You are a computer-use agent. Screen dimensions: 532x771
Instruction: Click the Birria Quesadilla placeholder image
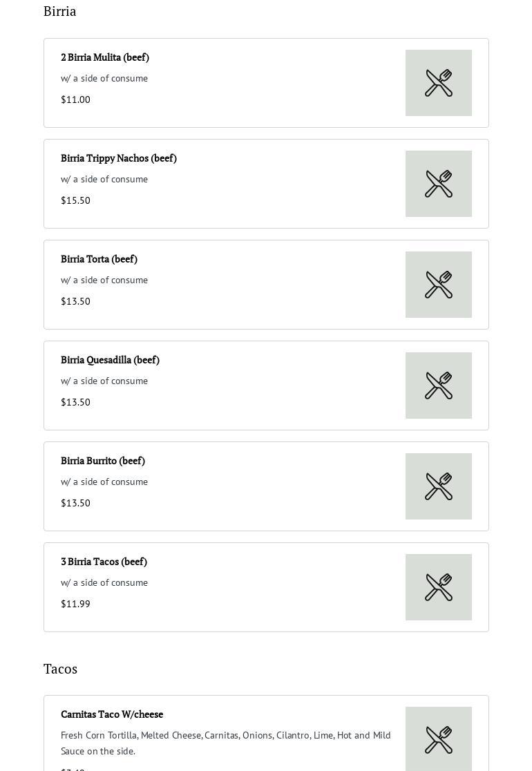(439, 386)
